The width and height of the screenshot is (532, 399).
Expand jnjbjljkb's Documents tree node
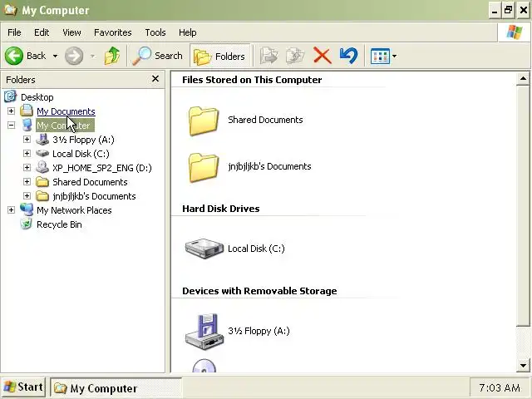coord(27,196)
